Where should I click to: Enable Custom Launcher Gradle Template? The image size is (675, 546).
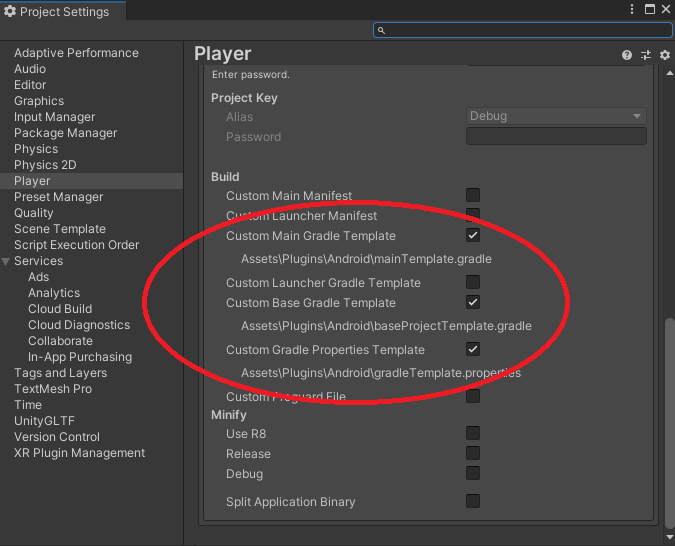(x=473, y=282)
